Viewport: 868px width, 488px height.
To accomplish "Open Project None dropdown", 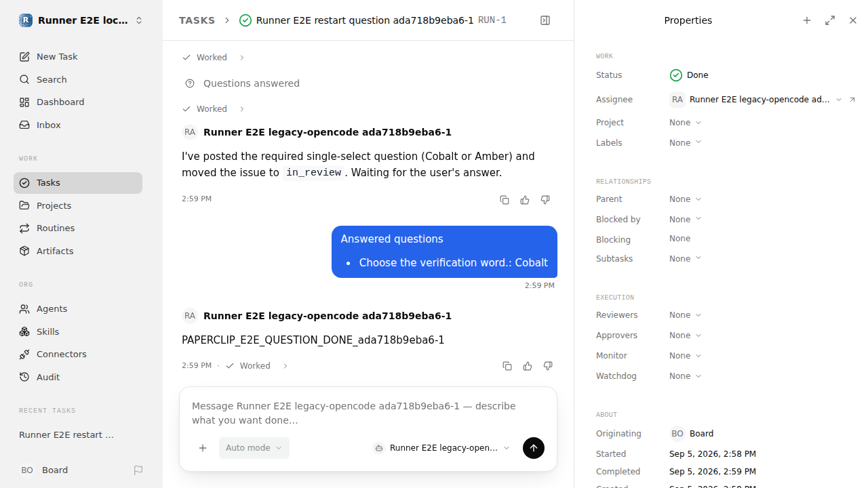I will pyautogui.click(x=686, y=123).
